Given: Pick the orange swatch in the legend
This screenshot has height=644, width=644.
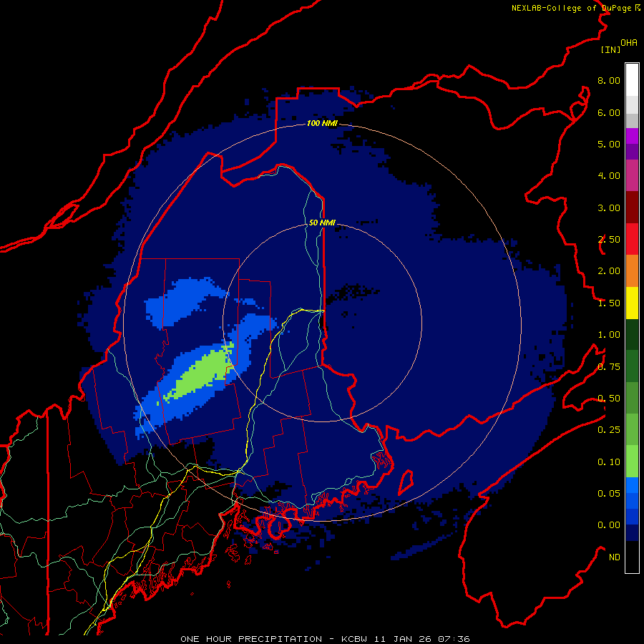Looking at the screenshot, I should click(x=632, y=271).
